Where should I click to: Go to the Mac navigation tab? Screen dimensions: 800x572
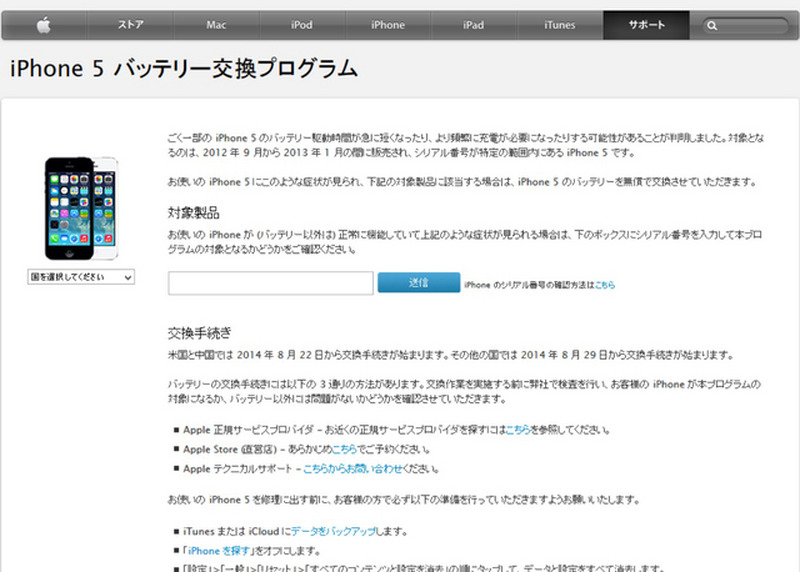[216, 24]
